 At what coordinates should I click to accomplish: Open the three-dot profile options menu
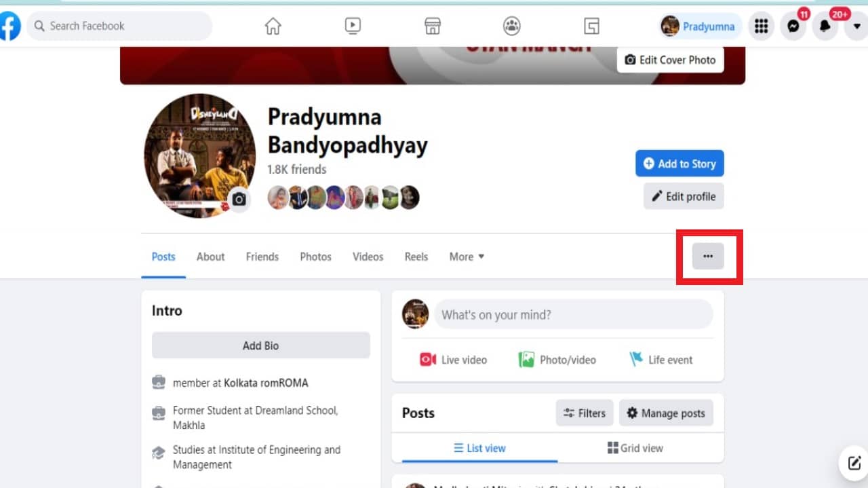click(708, 257)
